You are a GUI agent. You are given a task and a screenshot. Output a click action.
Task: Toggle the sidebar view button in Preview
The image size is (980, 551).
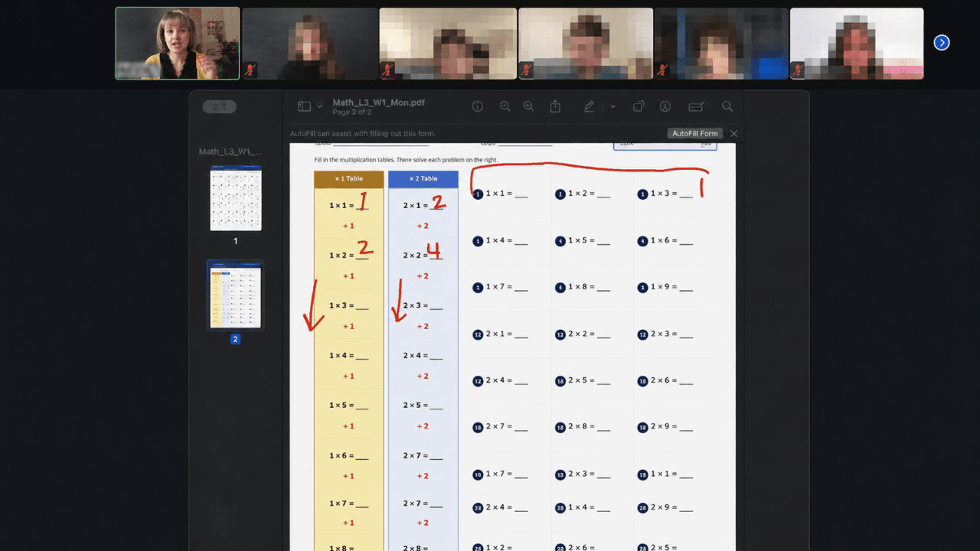(304, 106)
